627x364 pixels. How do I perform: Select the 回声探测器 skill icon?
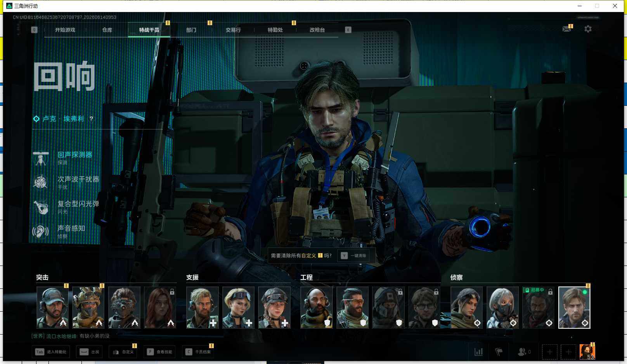(x=41, y=158)
